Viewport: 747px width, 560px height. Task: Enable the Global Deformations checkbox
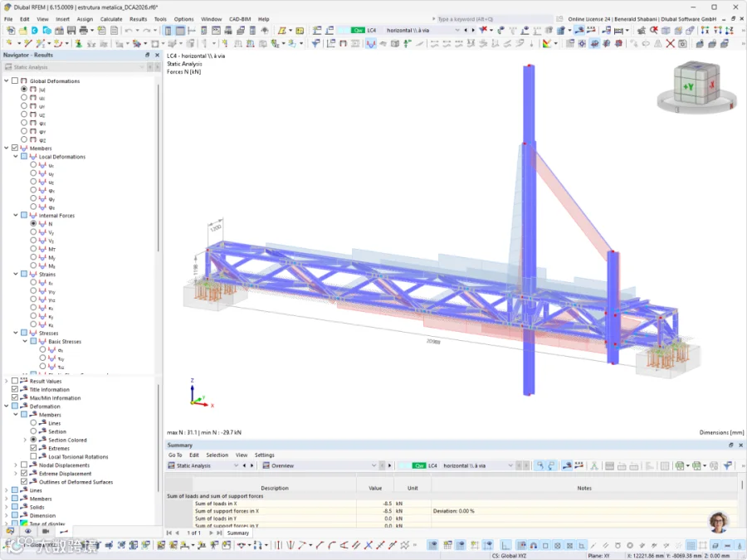15,81
